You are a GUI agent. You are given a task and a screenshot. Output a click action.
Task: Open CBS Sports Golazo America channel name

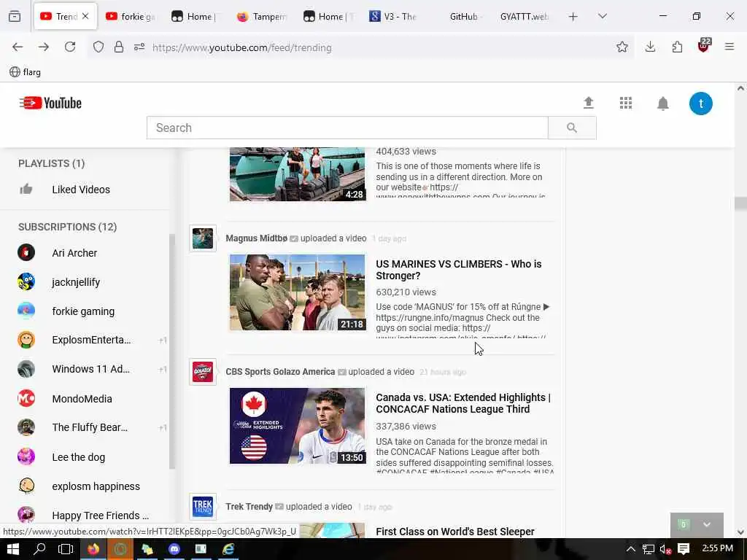(280, 371)
